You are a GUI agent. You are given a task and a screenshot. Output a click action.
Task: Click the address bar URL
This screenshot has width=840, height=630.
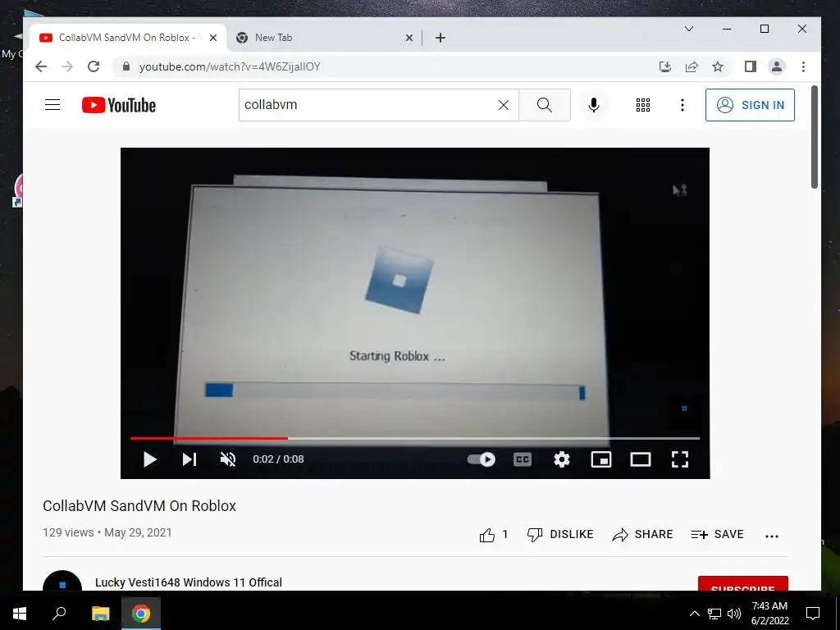tap(230, 66)
